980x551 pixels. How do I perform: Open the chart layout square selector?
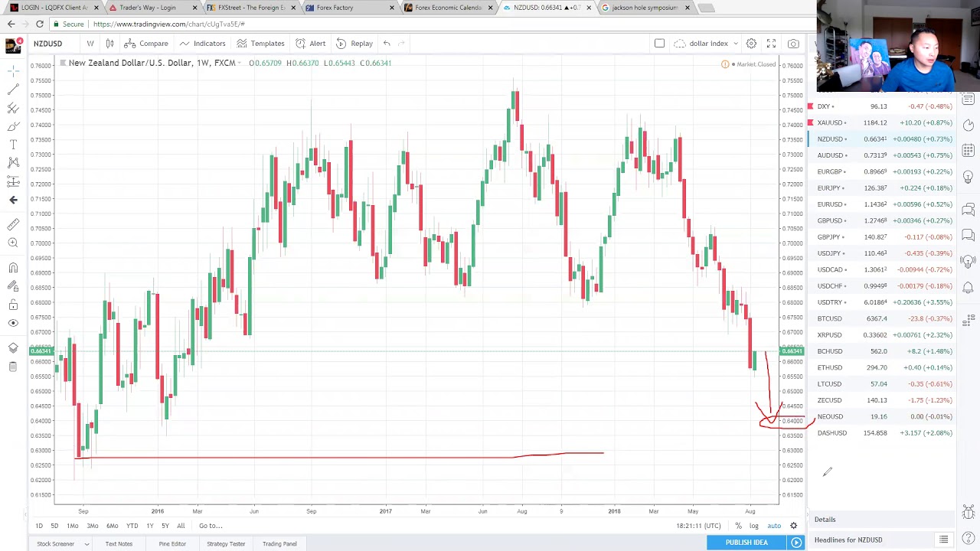click(659, 44)
